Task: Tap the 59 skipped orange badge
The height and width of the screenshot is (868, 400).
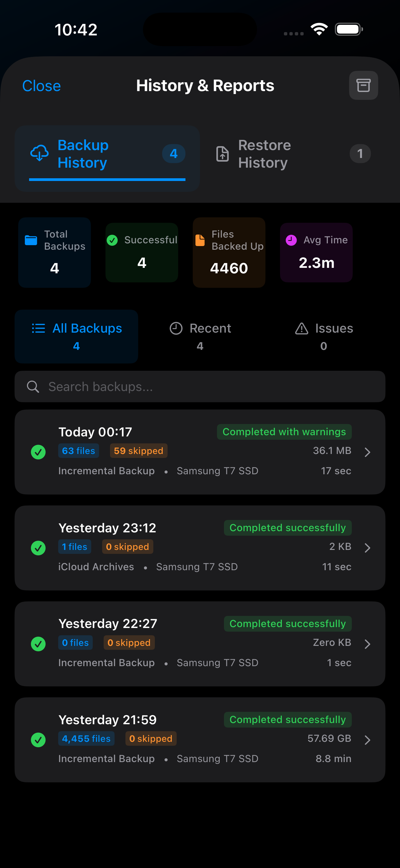Action: 138,451
